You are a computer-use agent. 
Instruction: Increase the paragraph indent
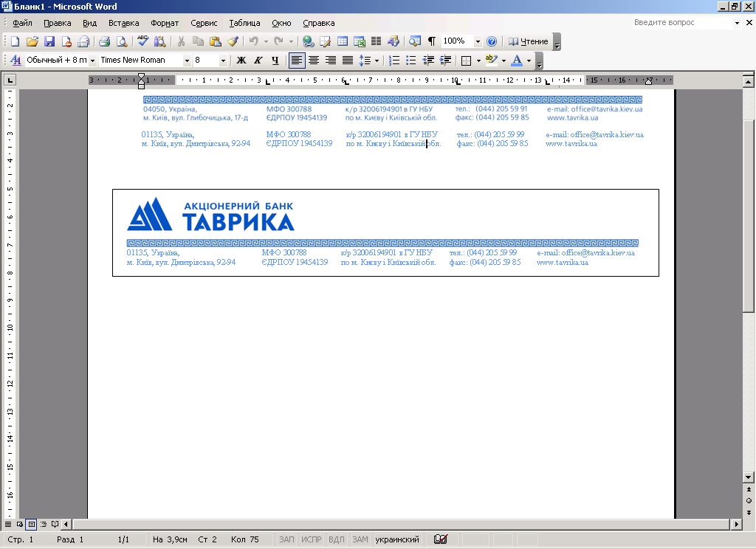(445, 61)
